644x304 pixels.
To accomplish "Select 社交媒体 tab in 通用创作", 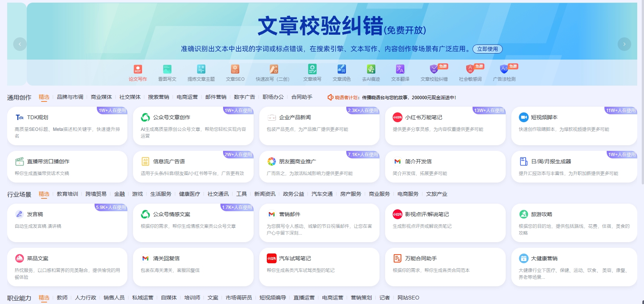I will (x=130, y=97).
